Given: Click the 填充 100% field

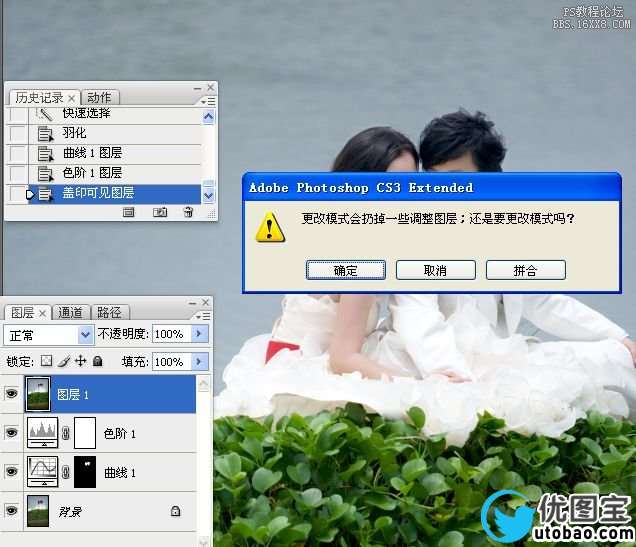Looking at the screenshot, I should (x=172, y=362).
